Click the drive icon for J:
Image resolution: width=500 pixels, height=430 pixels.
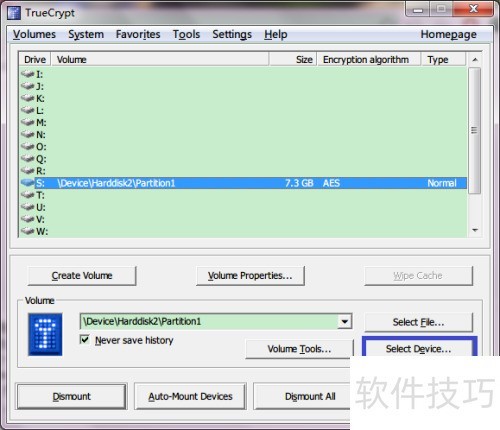point(28,86)
